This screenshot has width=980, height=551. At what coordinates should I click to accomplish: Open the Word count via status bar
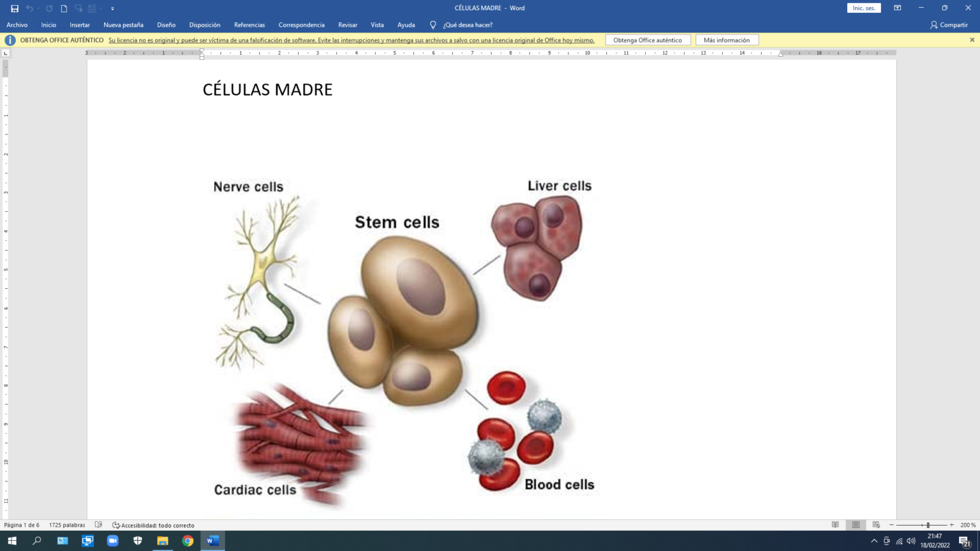click(66, 525)
